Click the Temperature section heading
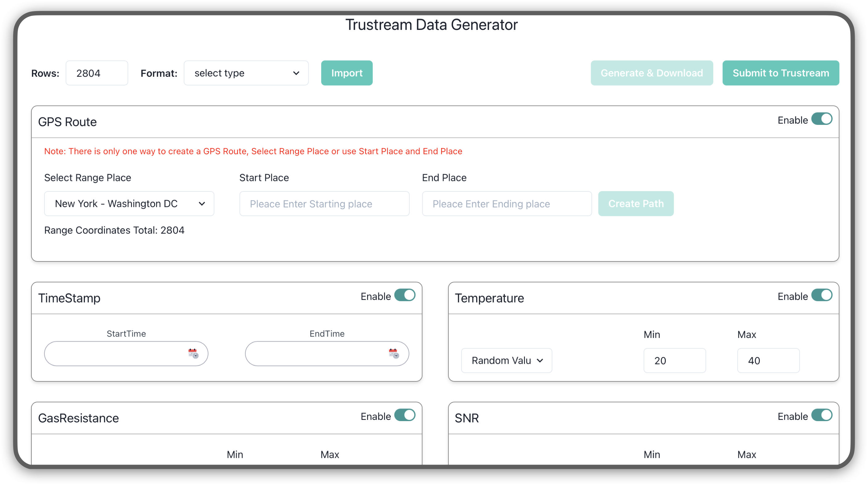 pos(489,298)
